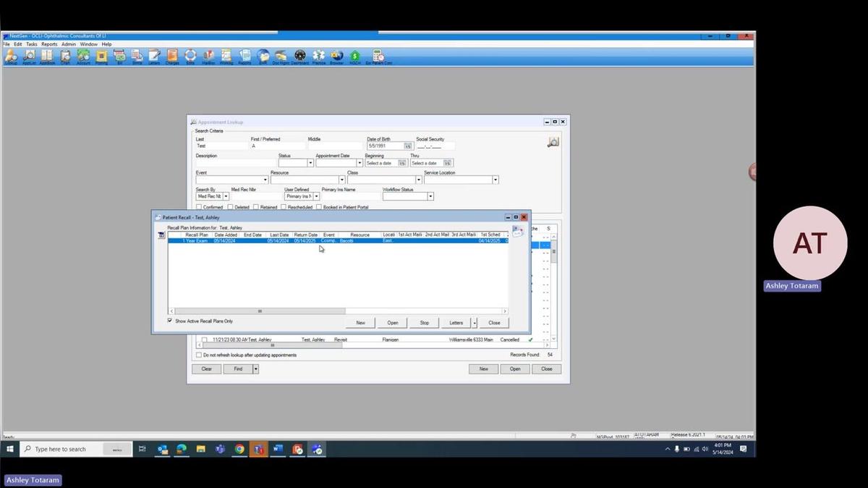
Task: Open the Lookup toolbar icon
Action: click(x=11, y=56)
